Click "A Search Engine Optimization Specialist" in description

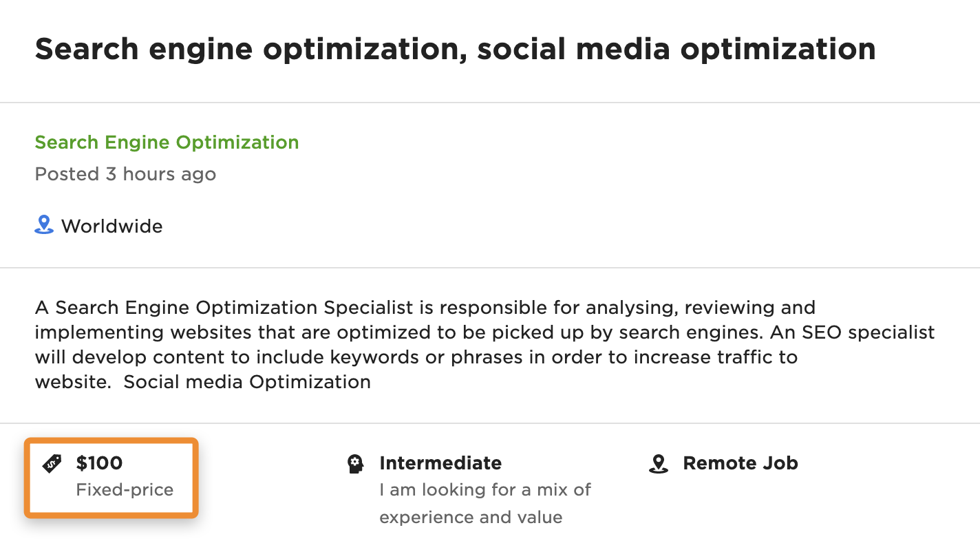click(224, 307)
